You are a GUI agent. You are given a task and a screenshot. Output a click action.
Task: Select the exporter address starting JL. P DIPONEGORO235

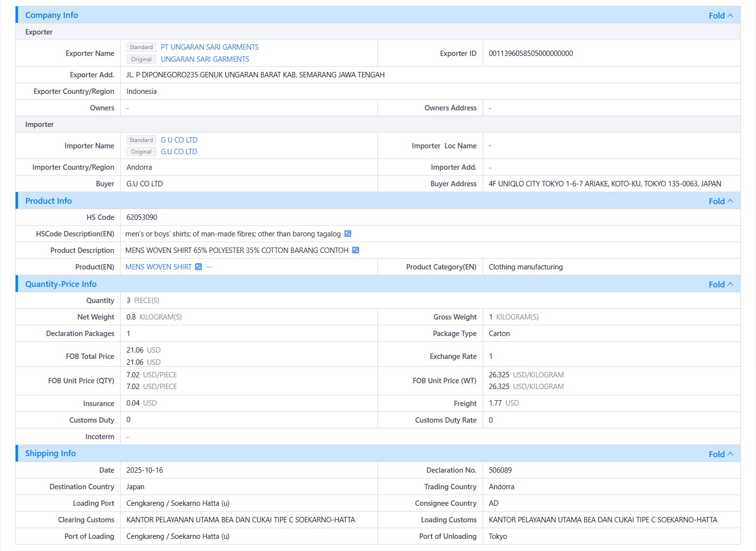click(255, 75)
